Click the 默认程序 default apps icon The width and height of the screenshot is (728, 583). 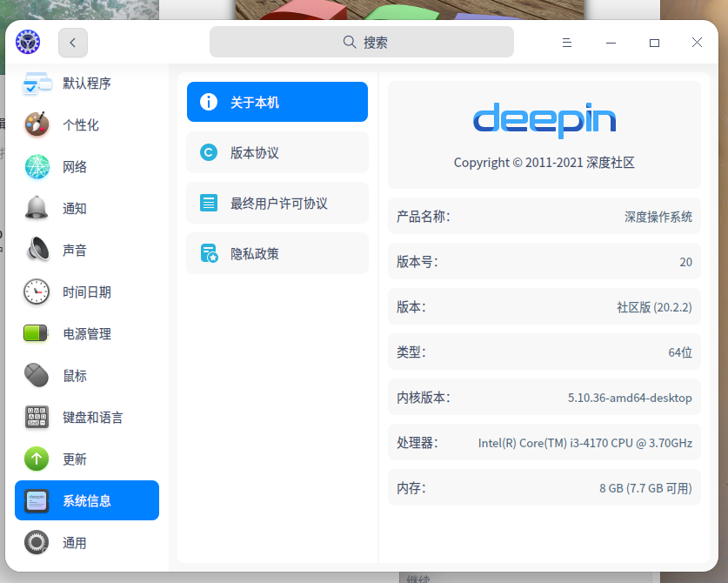pyautogui.click(x=37, y=84)
